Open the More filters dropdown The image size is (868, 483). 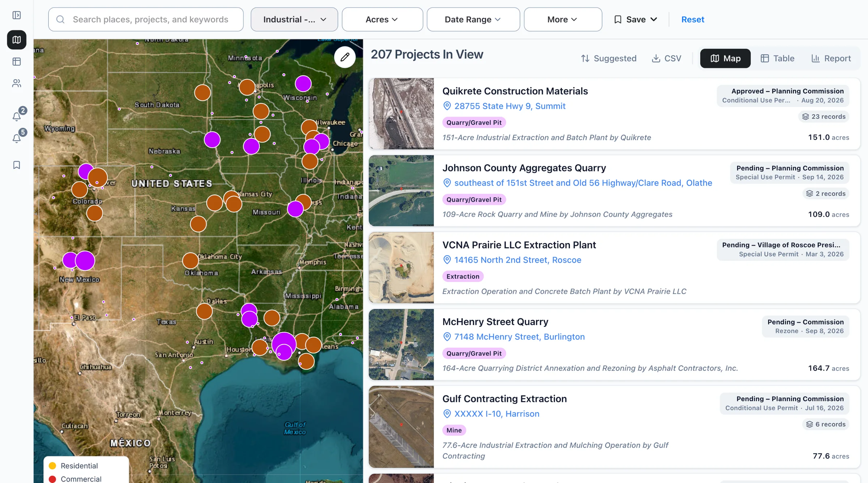click(563, 20)
